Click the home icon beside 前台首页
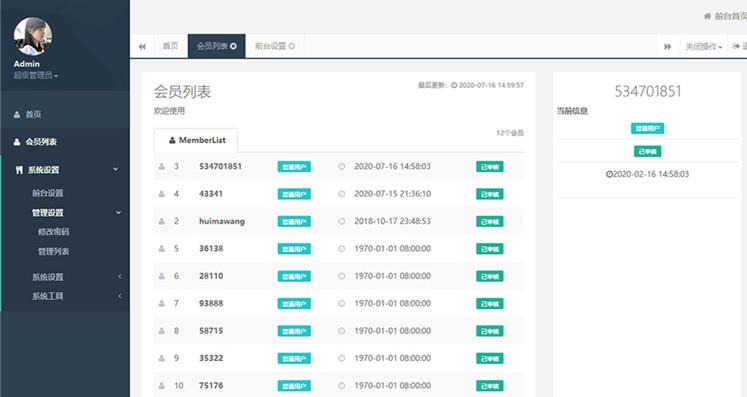This screenshot has height=397, width=747. tap(707, 16)
